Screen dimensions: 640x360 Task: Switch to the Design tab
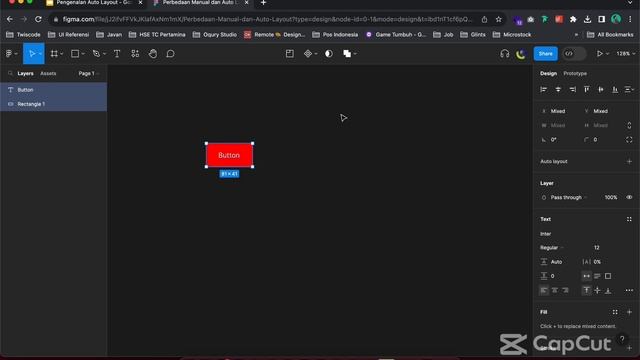click(x=548, y=73)
